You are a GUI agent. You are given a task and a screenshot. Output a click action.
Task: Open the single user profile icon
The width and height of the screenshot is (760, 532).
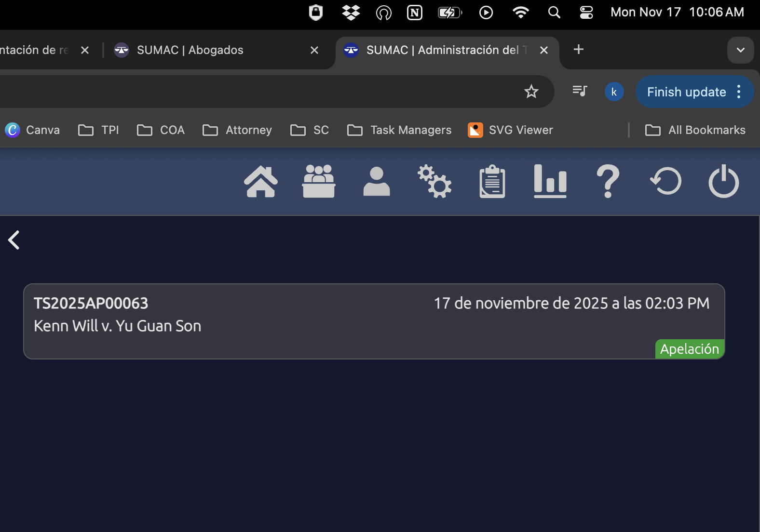[377, 182]
